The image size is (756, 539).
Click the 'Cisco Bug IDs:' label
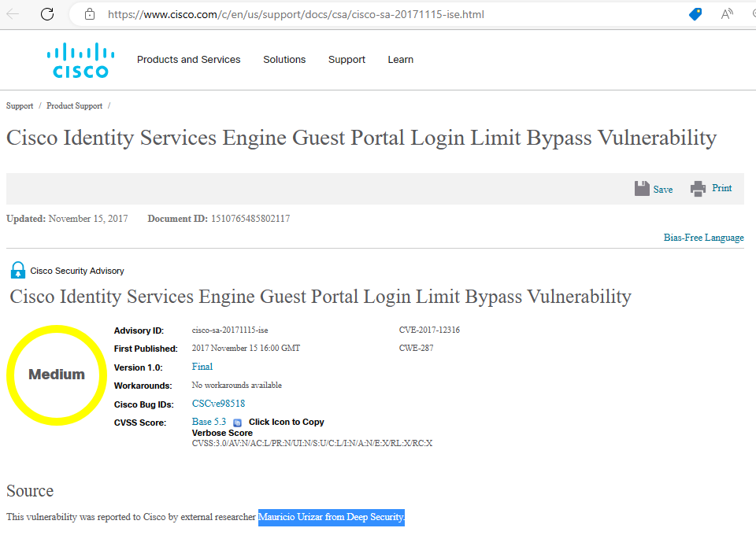point(143,404)
